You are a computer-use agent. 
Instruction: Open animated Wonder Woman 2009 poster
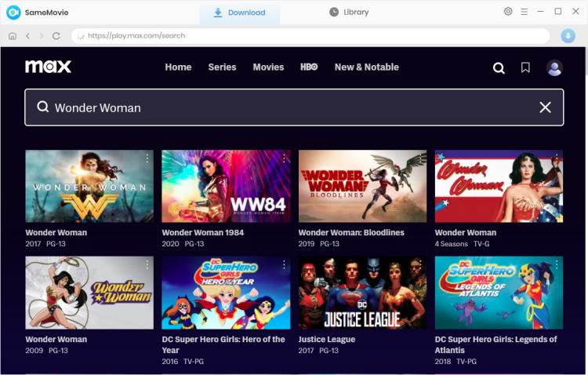pos(89,293)
